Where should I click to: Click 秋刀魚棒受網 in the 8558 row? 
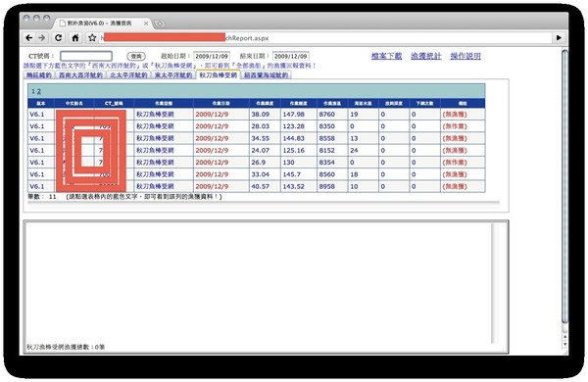pos(155,138)
